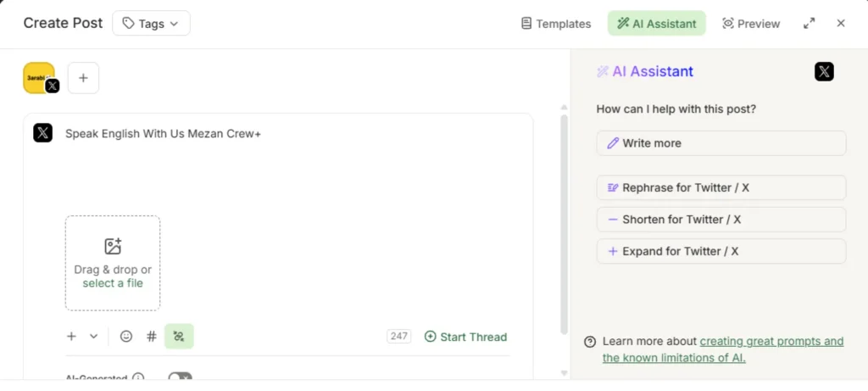Click the media upload image icon
Image resolution: width=868 pixels, height=391 pixels.
(113, 246)
